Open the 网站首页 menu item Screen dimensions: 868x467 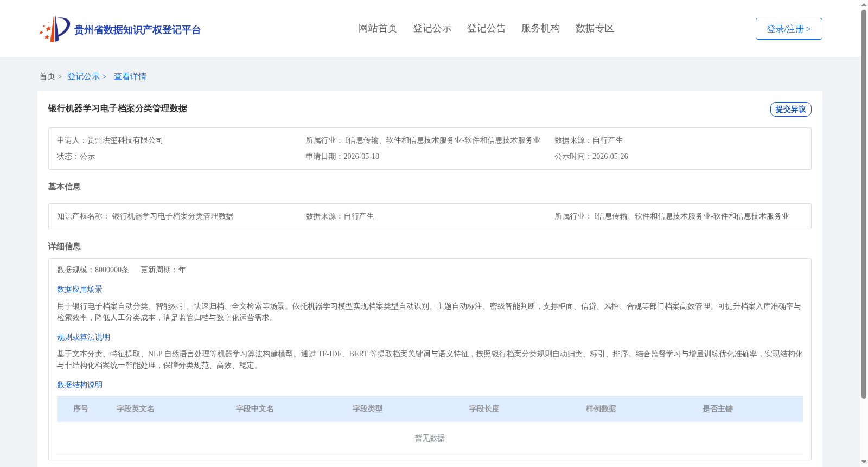click(378, 28)
